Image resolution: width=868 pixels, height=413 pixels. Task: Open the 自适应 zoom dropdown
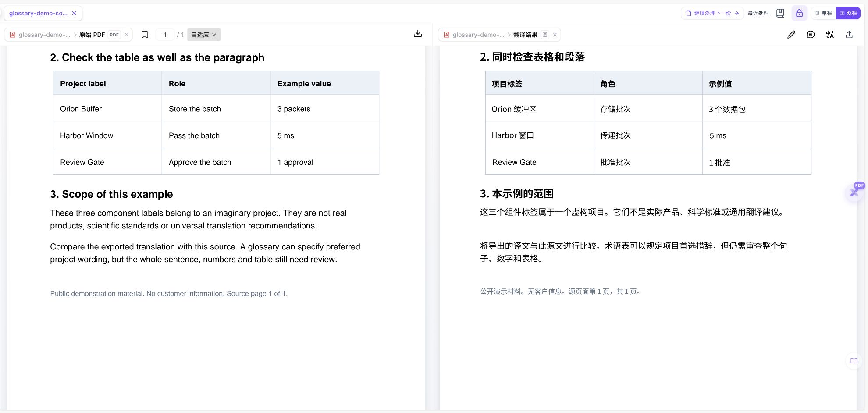click(x=204, y=35)
